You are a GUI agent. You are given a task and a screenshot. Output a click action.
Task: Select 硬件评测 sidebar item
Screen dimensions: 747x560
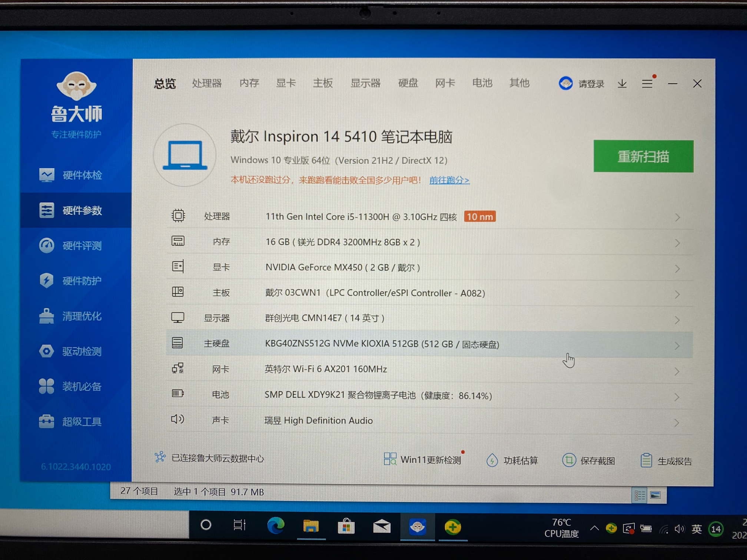tap(82, 246)
